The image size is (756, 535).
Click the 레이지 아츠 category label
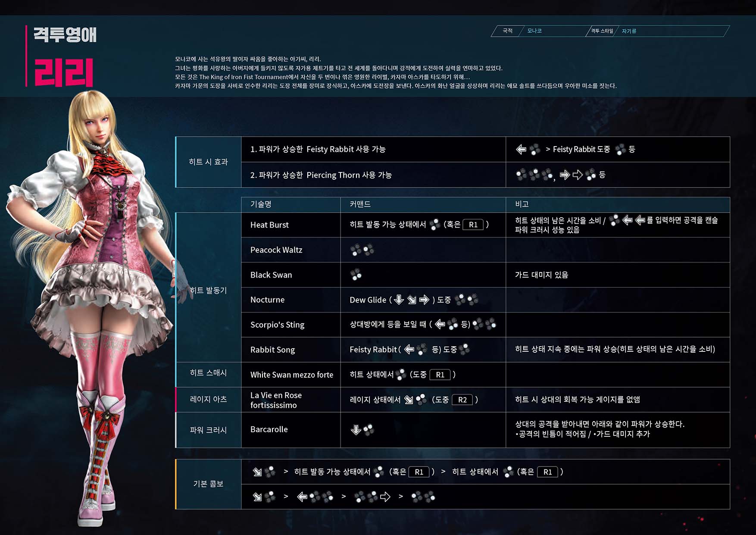coord(208,399)
